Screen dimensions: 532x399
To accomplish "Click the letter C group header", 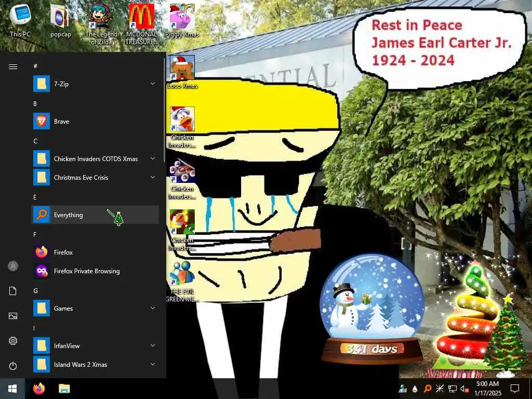I will coord(35,141).
